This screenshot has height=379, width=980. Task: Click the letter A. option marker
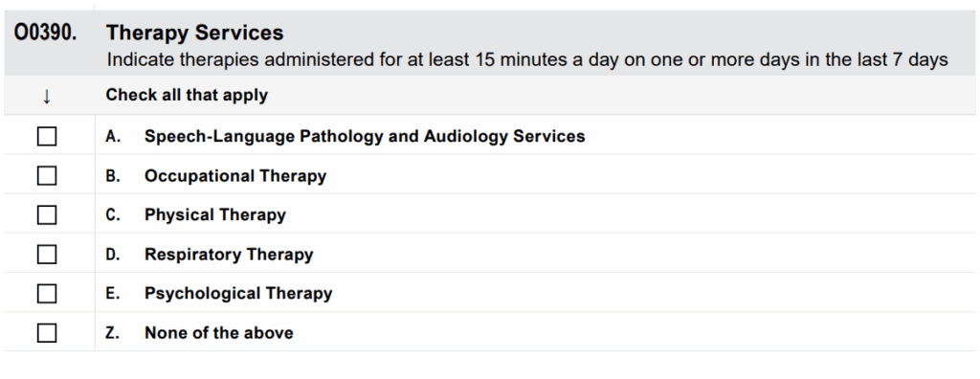113,136
